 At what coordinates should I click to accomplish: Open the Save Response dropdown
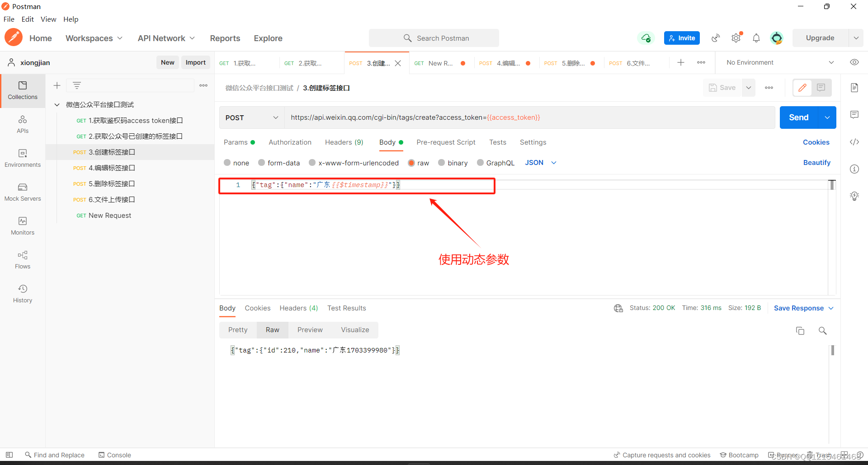804,308
